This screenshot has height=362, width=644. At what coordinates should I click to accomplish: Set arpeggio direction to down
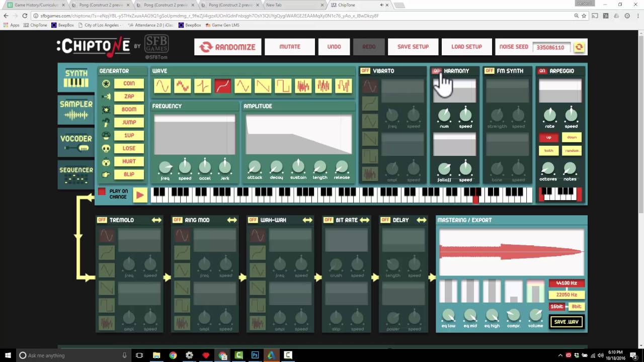572,137
